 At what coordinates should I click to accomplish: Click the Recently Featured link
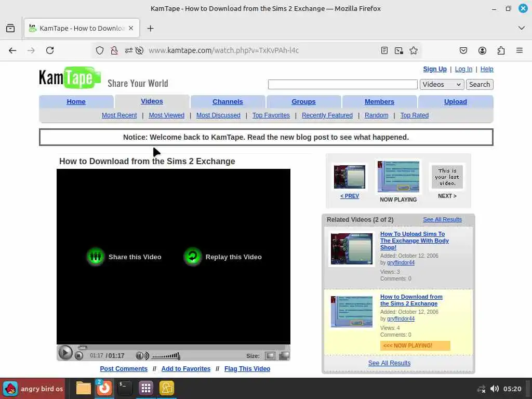327,115
